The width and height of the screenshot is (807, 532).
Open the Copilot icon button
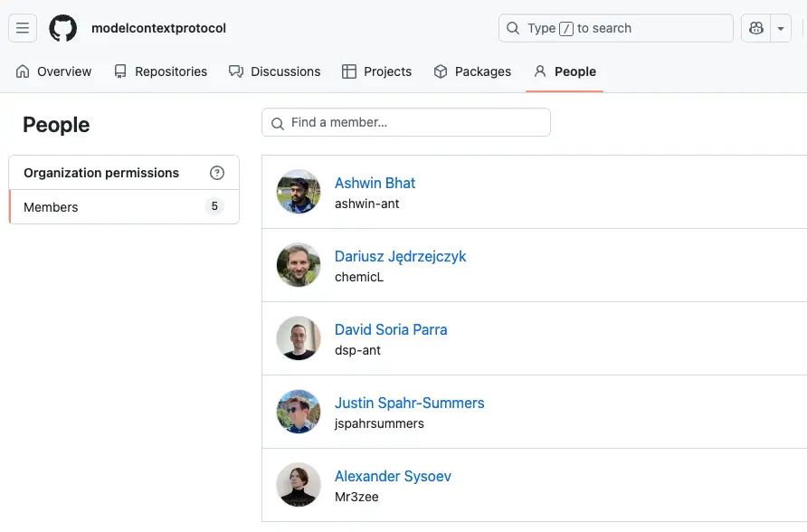point(755,28)
